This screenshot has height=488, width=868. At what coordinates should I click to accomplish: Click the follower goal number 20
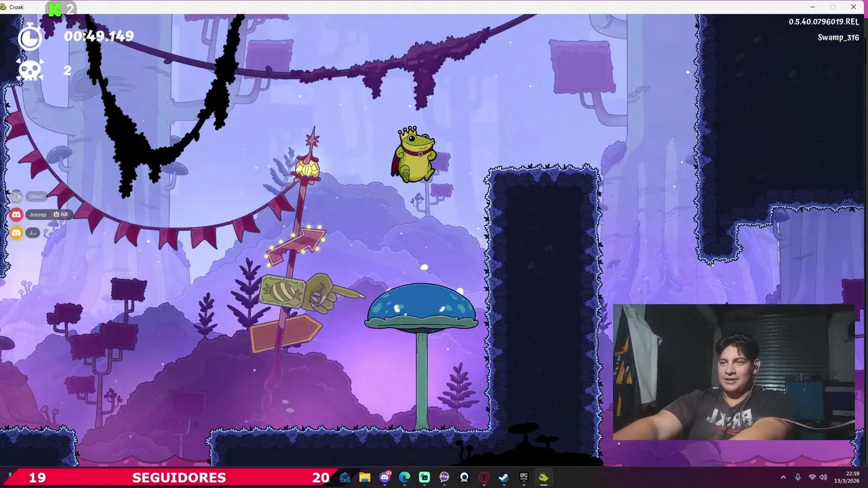point(321,478)
